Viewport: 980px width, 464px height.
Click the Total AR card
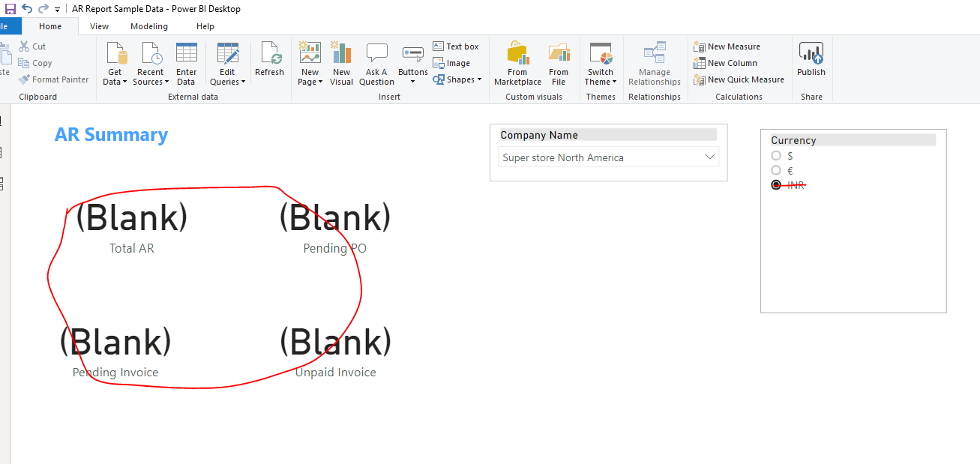point(132,229)
